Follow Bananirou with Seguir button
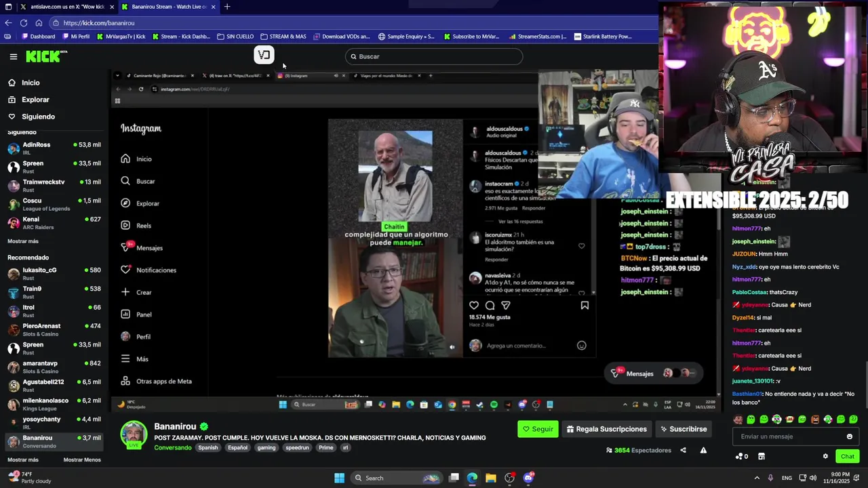 tap(538, 429)
